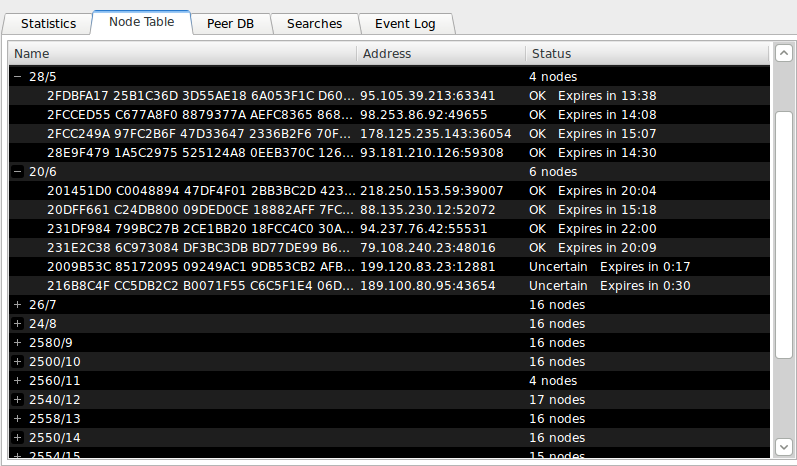Viewport: 797px width, 466px height.
Task: Select node 28E9F479 1A5C2975 row
Action: point(389,153)
